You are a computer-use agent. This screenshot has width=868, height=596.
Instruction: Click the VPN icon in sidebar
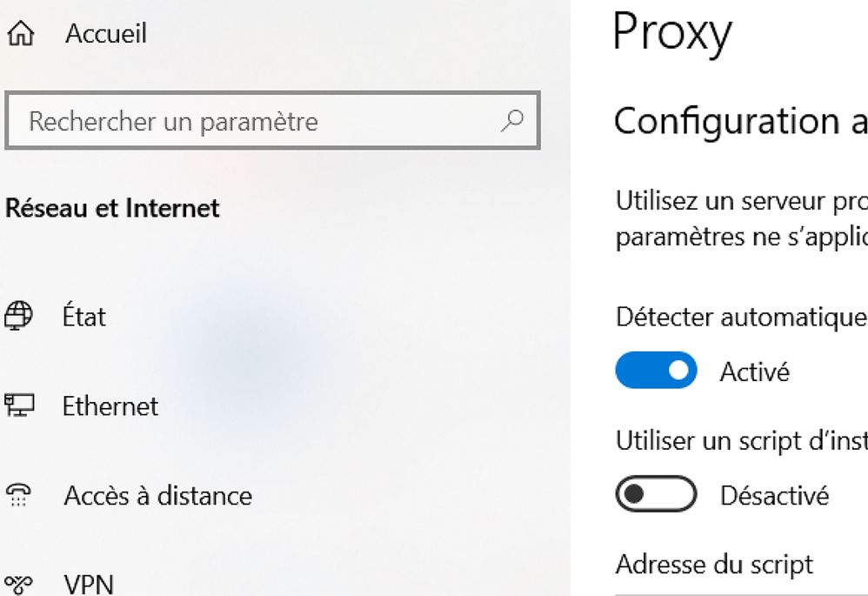coord(17,583)
